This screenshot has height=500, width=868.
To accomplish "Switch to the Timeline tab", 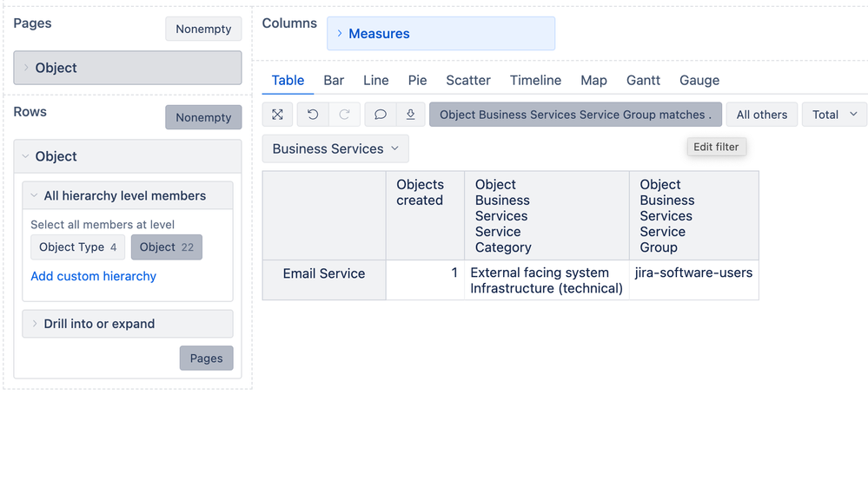I will pyautogui.click(x=535, y=80).
